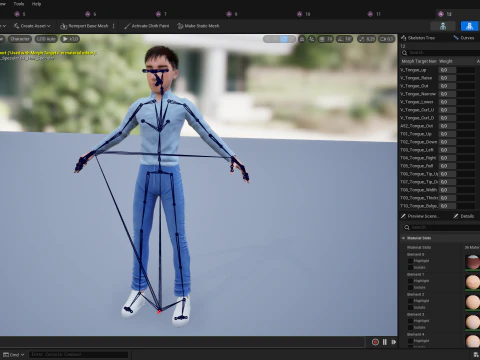Enable Highlight for Element 4
The width and height of the screenshot is (480, 360).
(x=411, y=341)
